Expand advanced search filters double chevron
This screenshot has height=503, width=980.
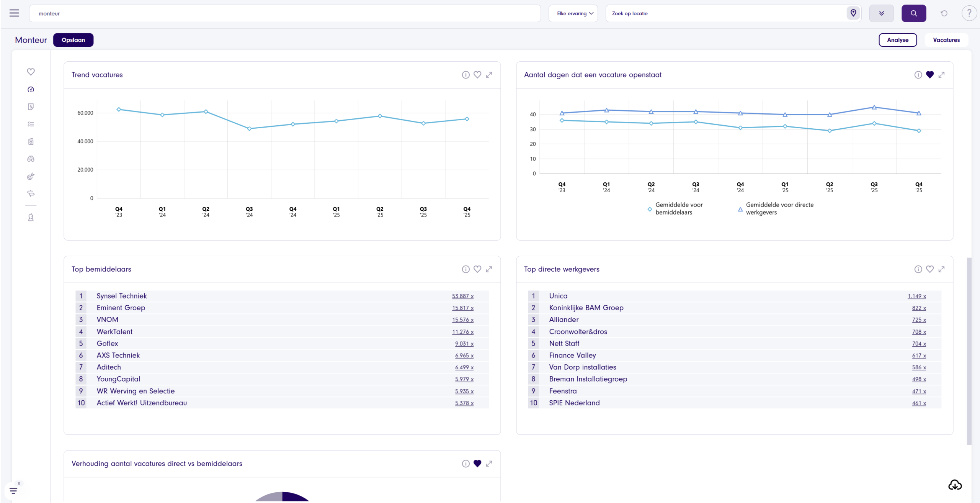[x=881, y=13]
